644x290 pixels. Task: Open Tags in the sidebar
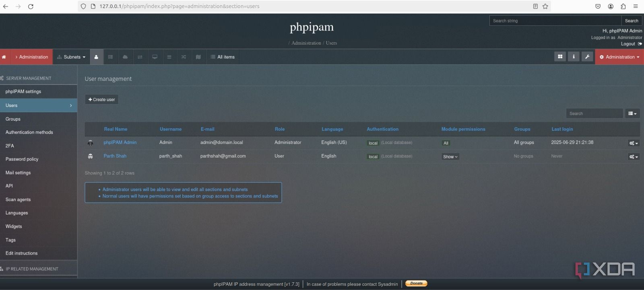click(x=39, y=240)
